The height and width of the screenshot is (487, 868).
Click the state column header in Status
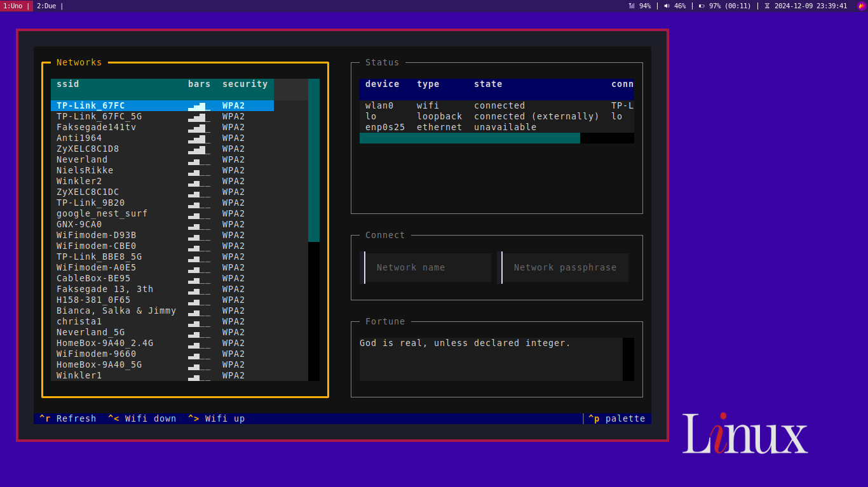488,84
